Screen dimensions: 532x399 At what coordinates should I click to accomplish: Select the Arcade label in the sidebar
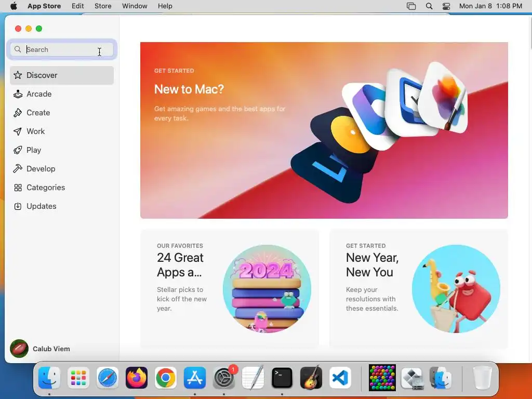[39, 94]
